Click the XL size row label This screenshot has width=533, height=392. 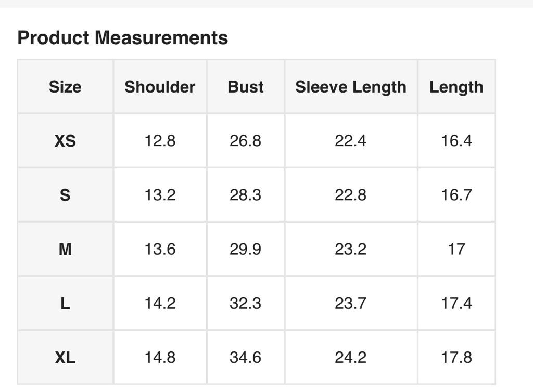(65, 357)
